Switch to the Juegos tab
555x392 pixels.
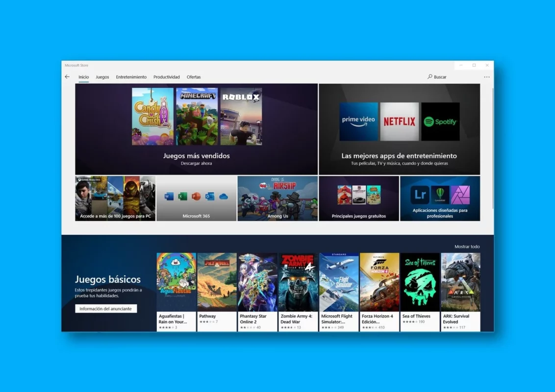[102, 77]
